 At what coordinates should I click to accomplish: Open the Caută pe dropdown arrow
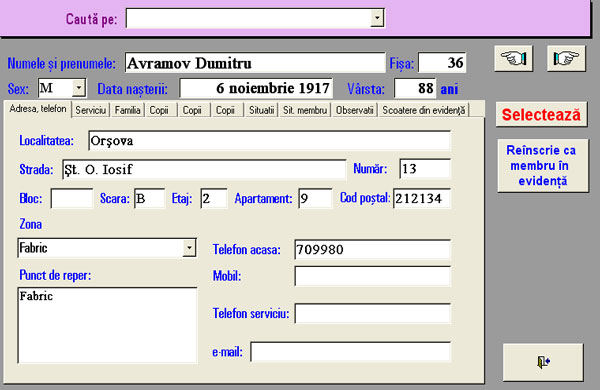pos(377,18)
